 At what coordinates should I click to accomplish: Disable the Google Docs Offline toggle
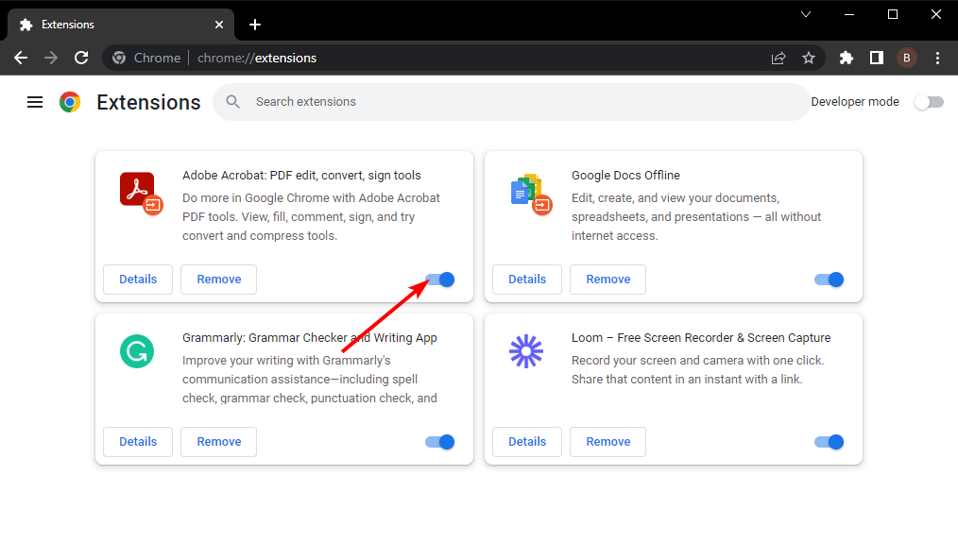tap(830, 280)
